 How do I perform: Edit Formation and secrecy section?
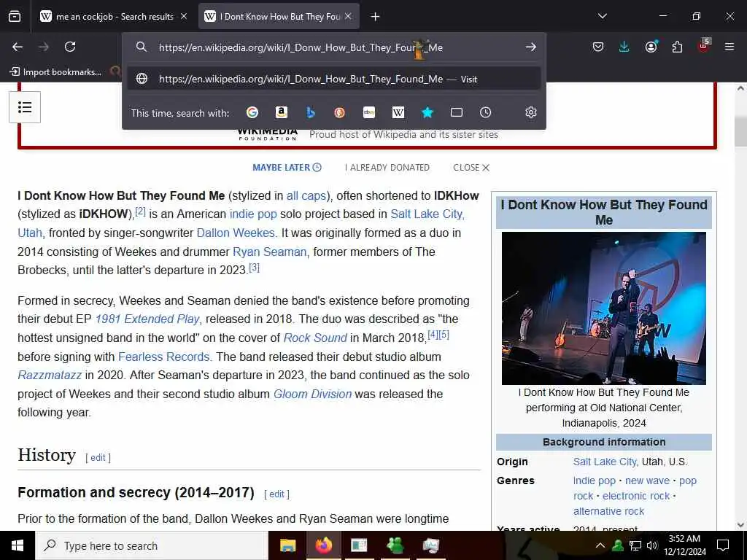276,494
